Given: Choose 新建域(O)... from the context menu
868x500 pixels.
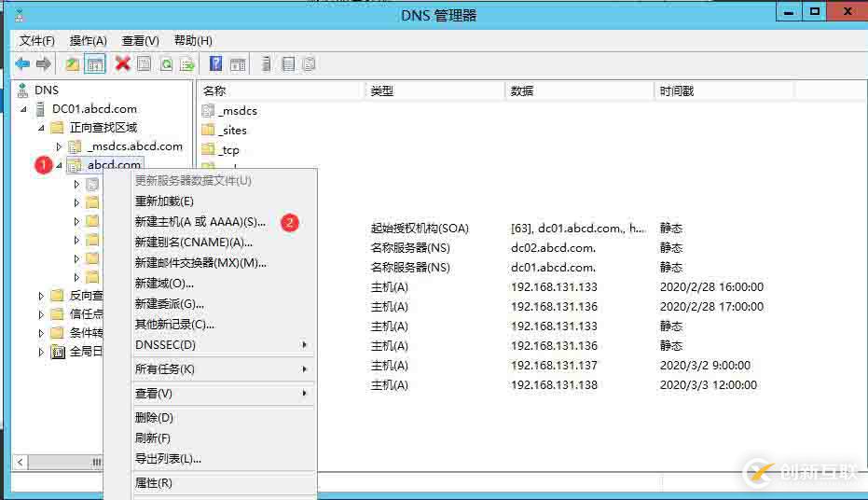Looking at the screenshot, I should [224, 283].
